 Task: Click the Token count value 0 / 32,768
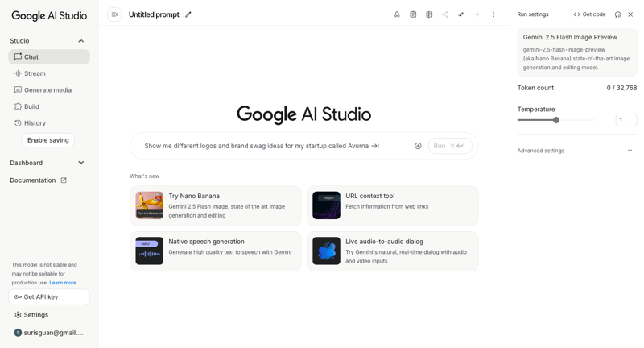(x=621, y=88)
